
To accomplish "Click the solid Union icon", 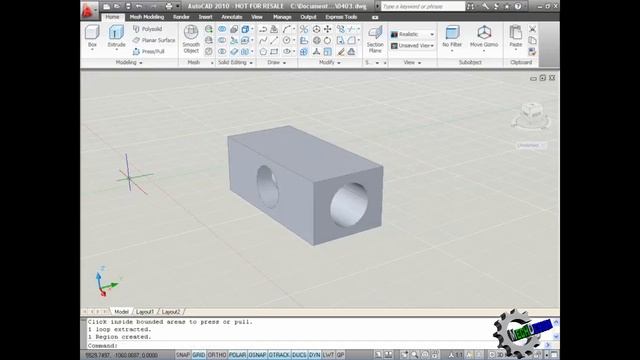I will pyautogui.click(x=222, y=29).
